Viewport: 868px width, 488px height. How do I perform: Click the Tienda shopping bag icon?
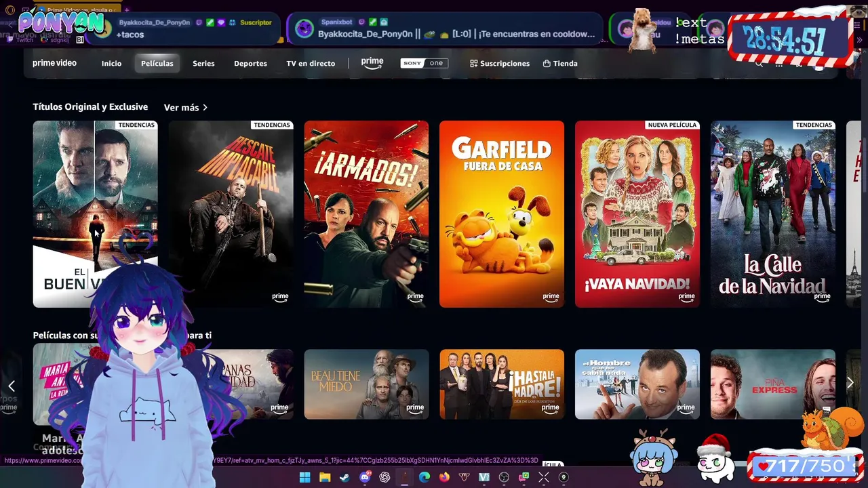click(547, 63)
